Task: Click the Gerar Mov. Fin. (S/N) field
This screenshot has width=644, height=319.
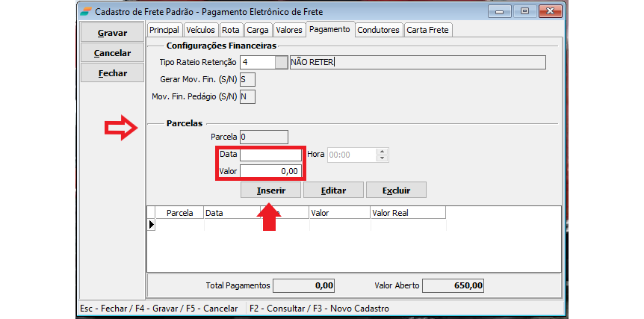Action: [247, 79]
